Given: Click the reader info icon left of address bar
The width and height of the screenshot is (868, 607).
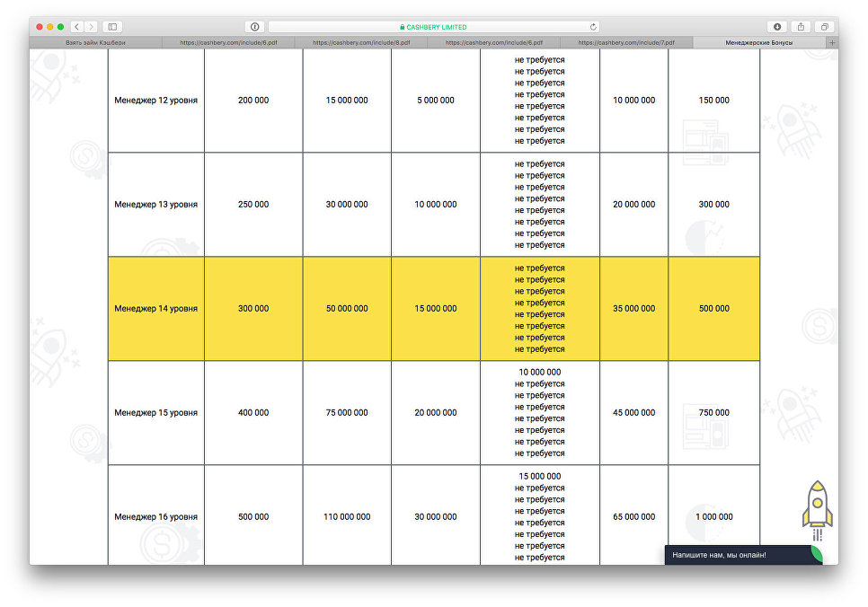Looking at the screenshot, I should tap(254, 27).
